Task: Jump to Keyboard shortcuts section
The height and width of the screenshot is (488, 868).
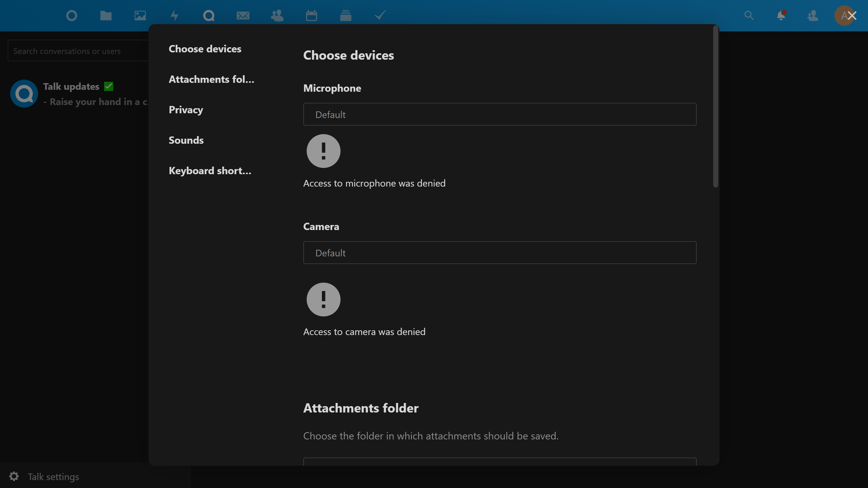Action: coord(210,171)
